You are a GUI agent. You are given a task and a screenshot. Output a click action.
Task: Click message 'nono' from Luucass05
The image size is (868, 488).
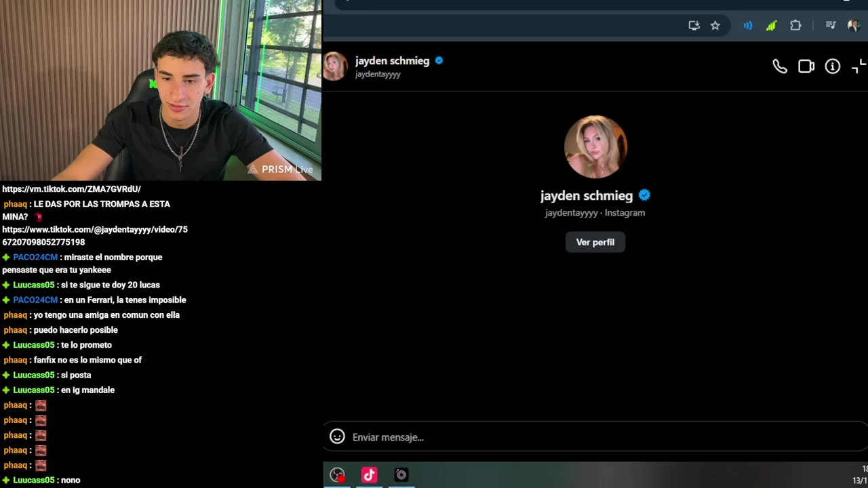71,480
